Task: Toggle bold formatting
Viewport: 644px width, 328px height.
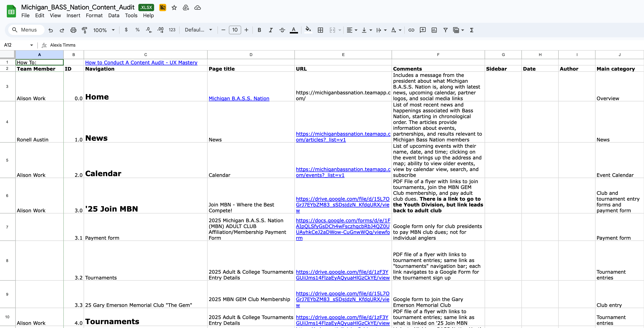Action: coord(259,30)
